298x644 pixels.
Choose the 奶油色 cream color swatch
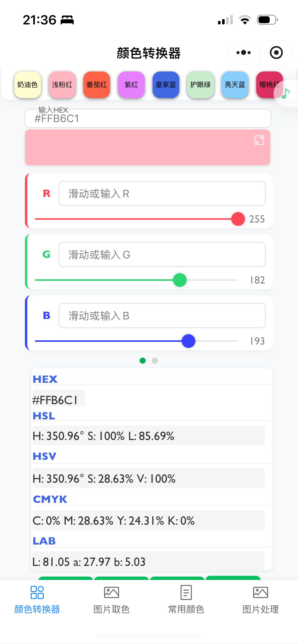28,85
